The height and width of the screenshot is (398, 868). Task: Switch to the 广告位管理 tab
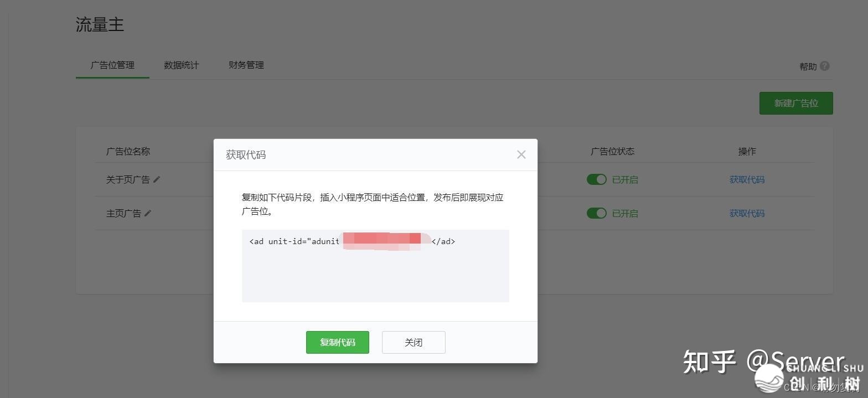112,65
